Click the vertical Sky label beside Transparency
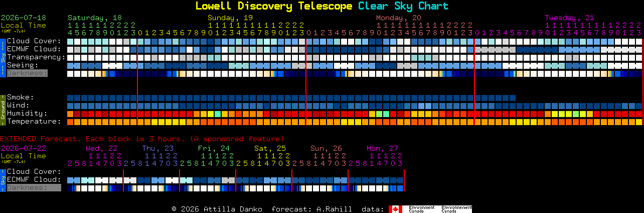The height and width of the screenshot is (213, 644). click(x=3, y=57)
